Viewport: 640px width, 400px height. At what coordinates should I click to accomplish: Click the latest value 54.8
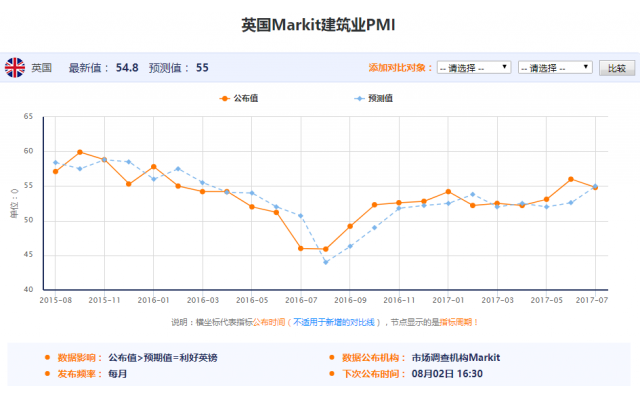click(x=127, y=68)
